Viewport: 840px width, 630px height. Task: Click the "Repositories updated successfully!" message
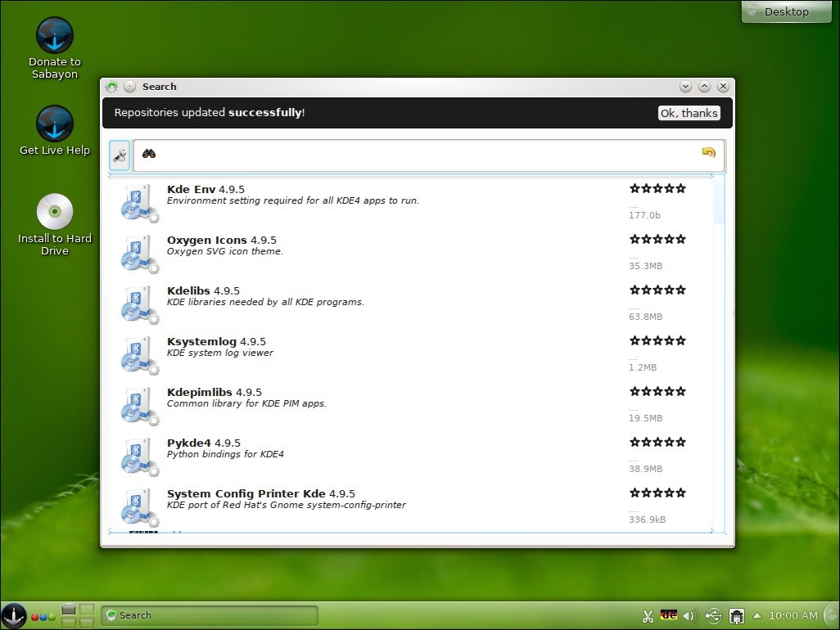[210, 112]
